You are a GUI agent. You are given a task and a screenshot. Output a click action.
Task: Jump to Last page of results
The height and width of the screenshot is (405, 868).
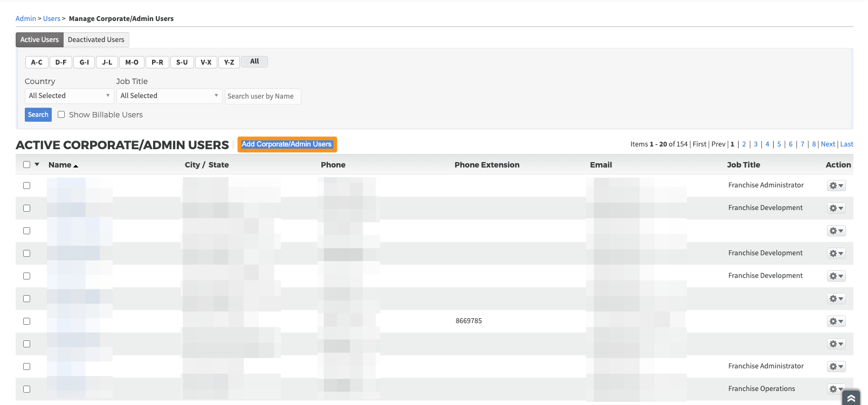[x=847, y=144]
